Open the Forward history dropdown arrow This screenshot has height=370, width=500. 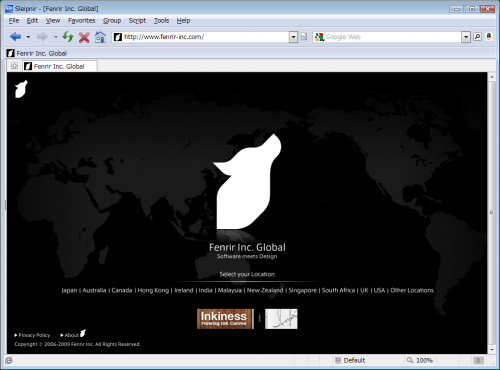tap(56, 37)
